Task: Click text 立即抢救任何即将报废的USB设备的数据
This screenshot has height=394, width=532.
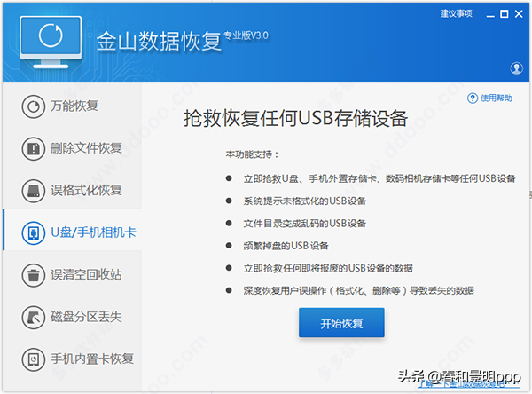Action: [x=328, y=268]
